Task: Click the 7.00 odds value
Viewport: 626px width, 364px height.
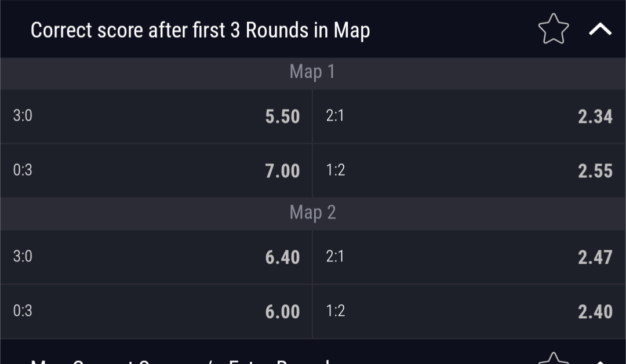Action: coord(282,171)
